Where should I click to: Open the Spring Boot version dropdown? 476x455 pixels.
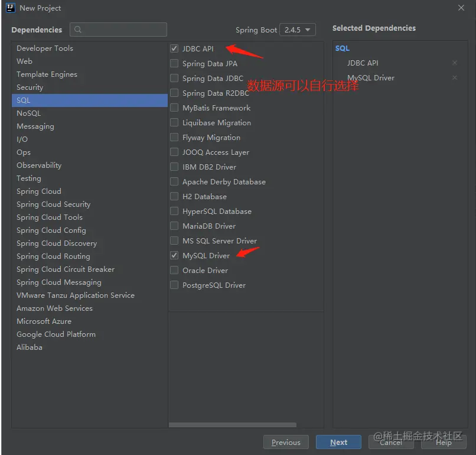[298, 30]
